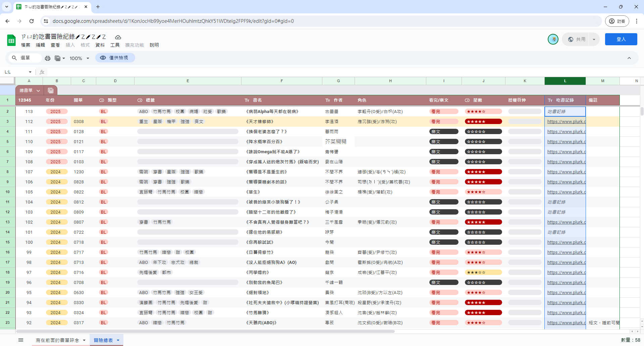Click the BL type chip in row 10

pyautogui.click(x=104, y=192)
